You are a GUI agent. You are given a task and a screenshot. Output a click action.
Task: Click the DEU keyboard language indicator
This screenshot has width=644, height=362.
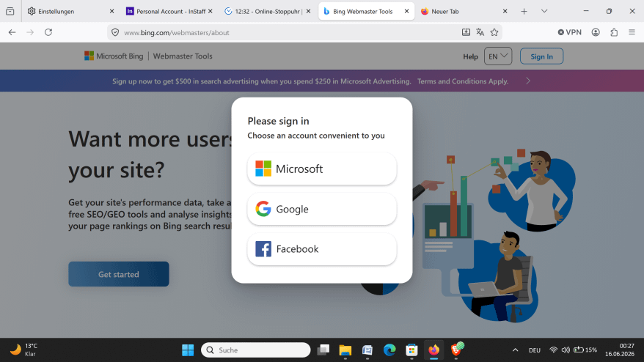click(534, 350)
